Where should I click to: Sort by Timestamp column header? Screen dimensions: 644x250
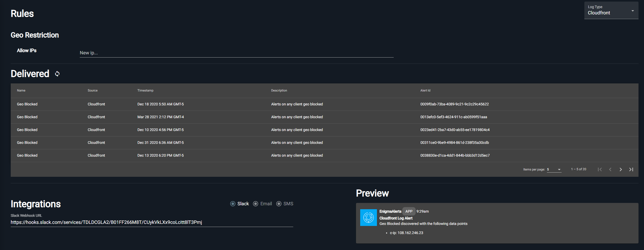coord(145,90)
